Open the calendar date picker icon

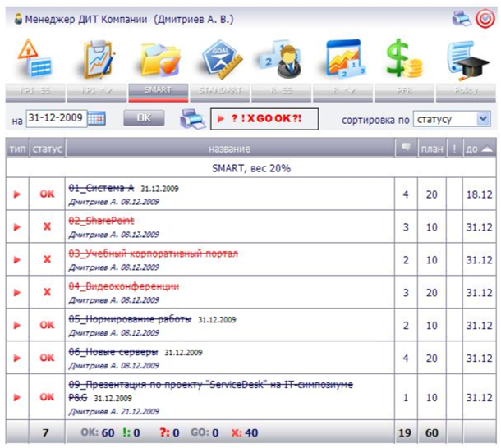[97, 118]
